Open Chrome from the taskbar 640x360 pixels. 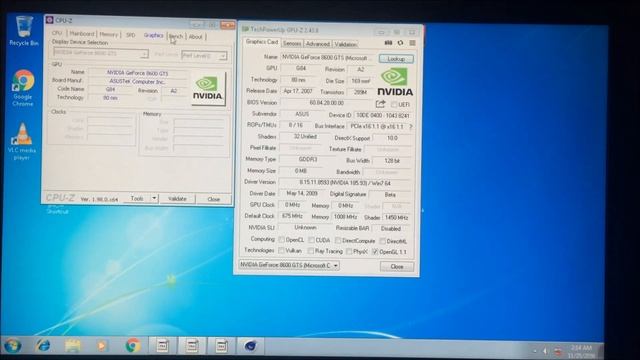132,346
